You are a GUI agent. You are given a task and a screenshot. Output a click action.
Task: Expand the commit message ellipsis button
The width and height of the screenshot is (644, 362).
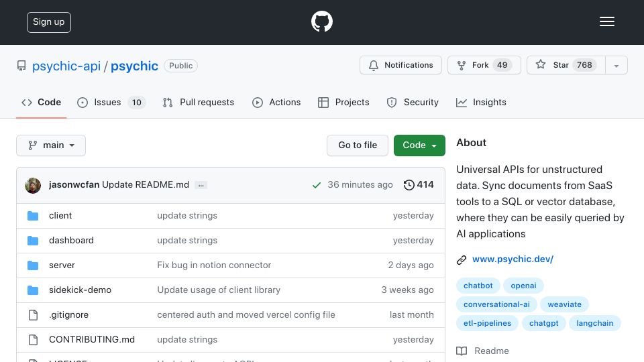(x=201, y=186)
